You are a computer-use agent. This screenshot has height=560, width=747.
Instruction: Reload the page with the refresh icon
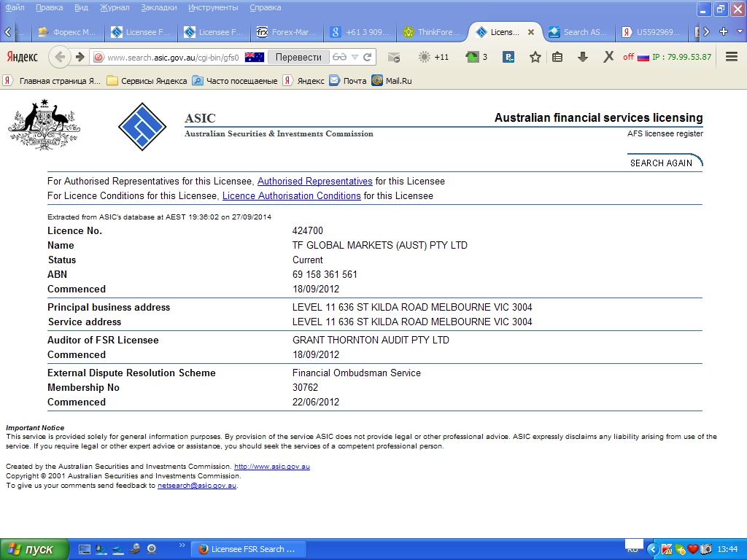coord(368,57)
